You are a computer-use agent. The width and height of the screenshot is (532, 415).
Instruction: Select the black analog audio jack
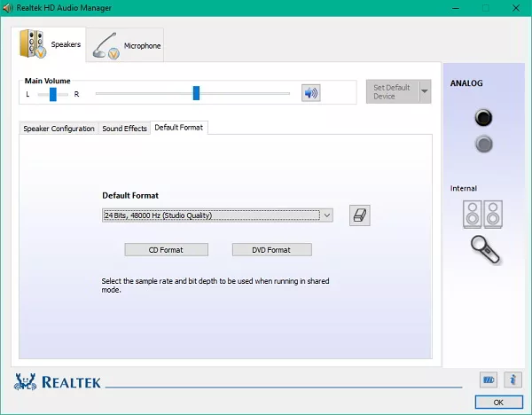pos(483,118)
